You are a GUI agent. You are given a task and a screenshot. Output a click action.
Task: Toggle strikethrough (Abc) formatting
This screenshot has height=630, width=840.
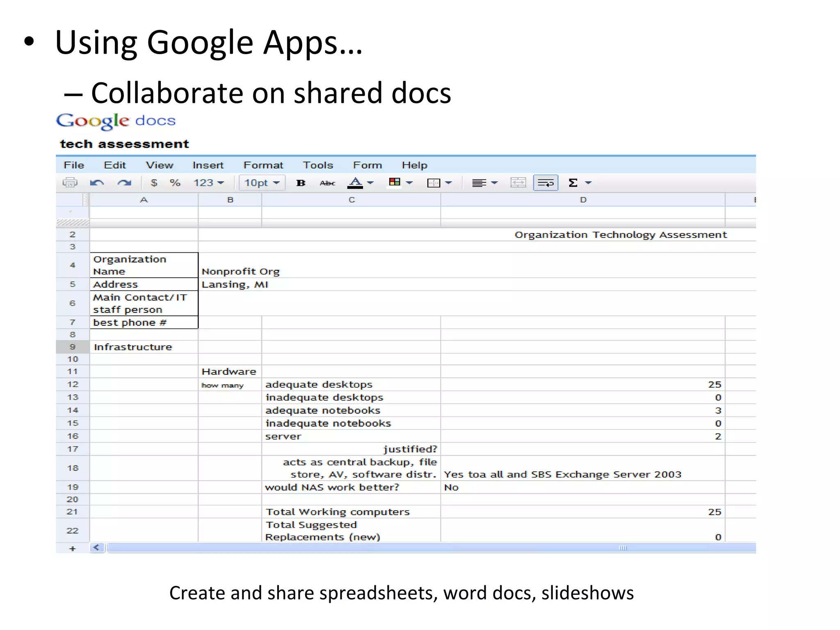pos(327,183)
